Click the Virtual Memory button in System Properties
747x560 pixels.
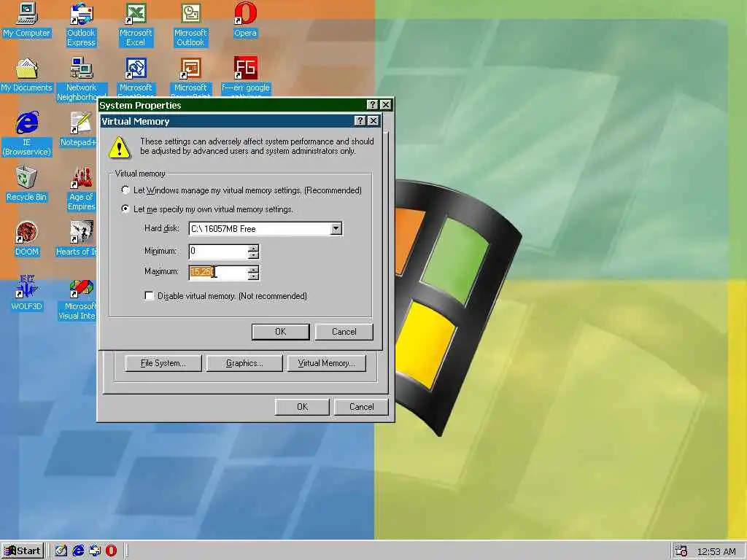pos(326,363)
